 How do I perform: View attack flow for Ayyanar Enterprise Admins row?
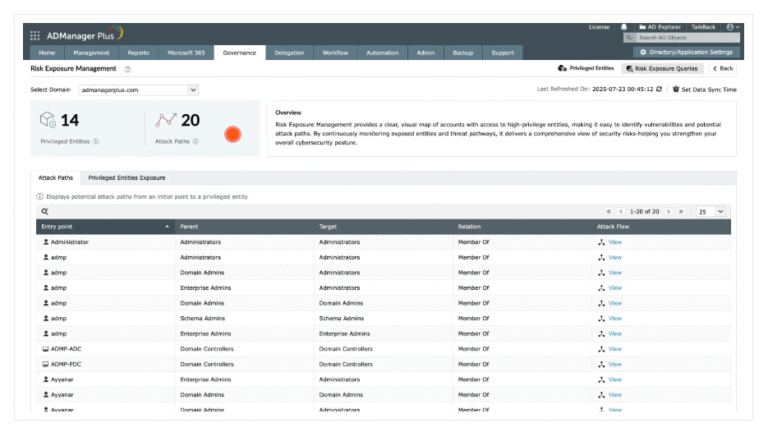click(615, 379)
